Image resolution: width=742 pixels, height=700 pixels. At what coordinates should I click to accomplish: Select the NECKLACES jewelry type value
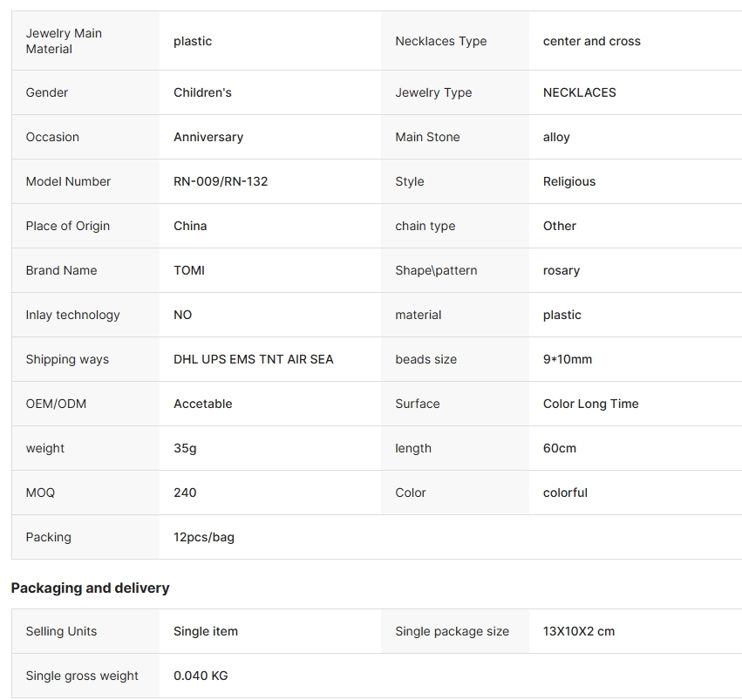579,92
